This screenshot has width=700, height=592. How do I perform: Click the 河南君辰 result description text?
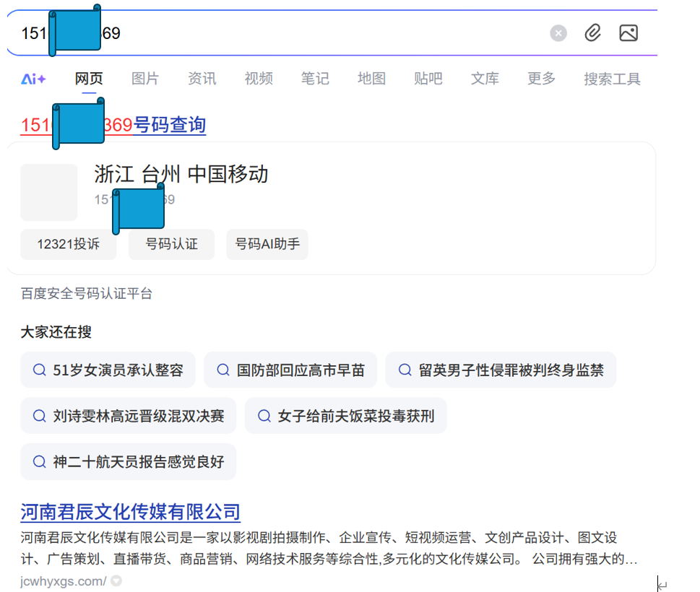coord(329,548)
